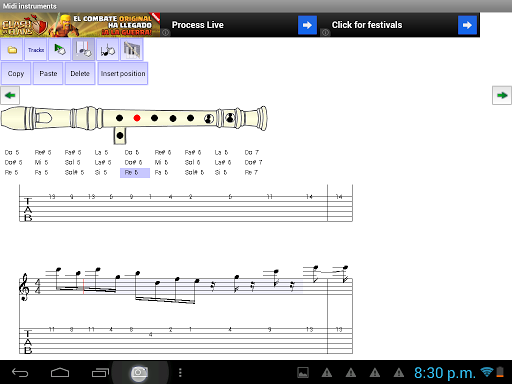Start playback with the green play icon
This screenshot has height=384, width=512.
point(60,50)
